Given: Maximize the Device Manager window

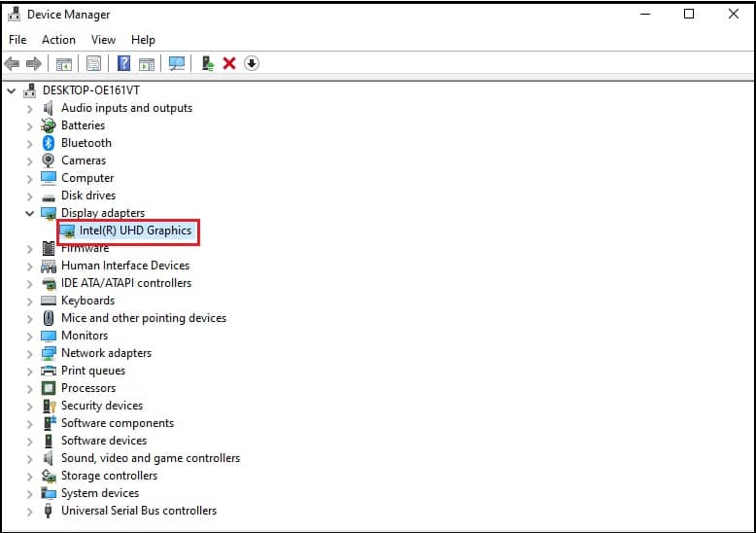Looking at the screenshot, I should pos(689,14).
